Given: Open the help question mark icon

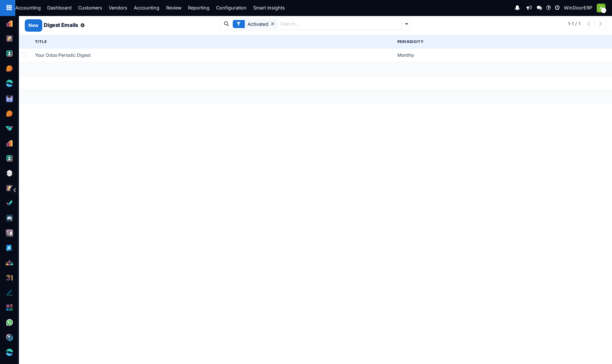Looking at the screenshot, I should [x=548, y=8].
